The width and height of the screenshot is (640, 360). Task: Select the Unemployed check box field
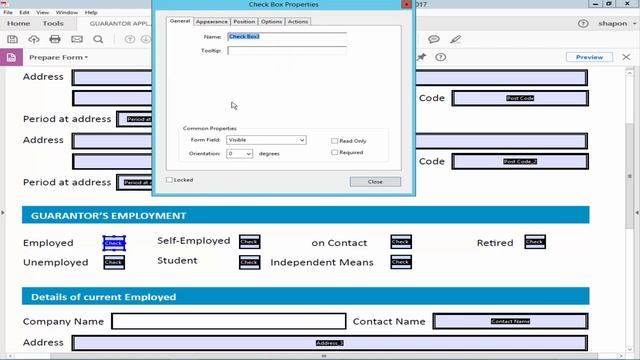(x=114, y=262)
